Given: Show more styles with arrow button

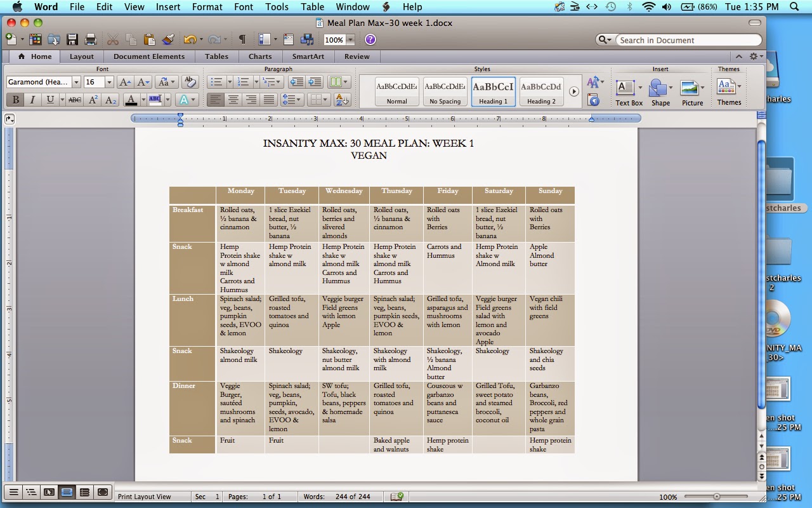Looking at the screenshot, I should pos(573,91).
